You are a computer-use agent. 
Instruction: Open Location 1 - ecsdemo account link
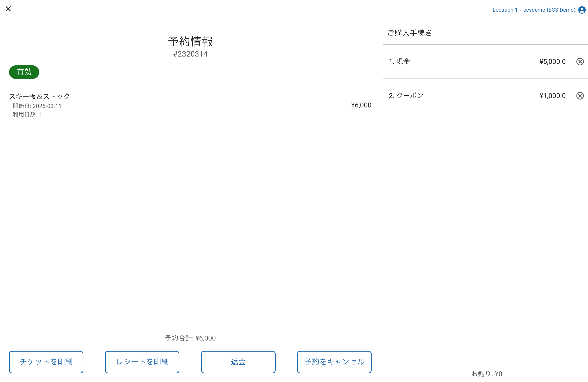tap(534, 10)
